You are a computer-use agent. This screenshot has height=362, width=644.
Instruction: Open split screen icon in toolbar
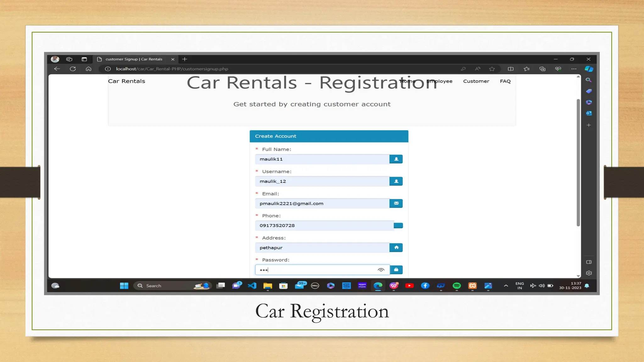click(x=511, y=69)
